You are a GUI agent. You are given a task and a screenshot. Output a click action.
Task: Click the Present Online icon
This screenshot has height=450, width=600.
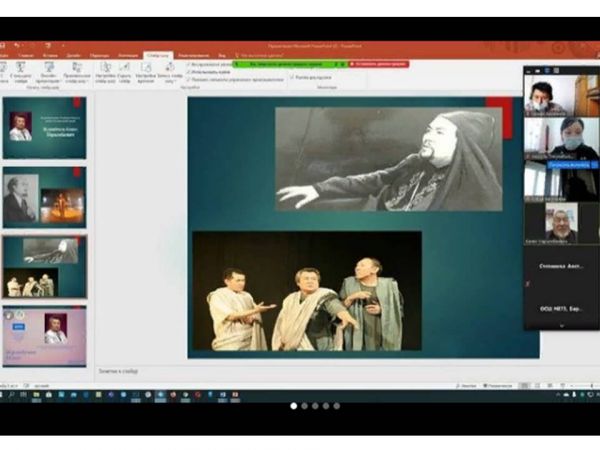50,68
